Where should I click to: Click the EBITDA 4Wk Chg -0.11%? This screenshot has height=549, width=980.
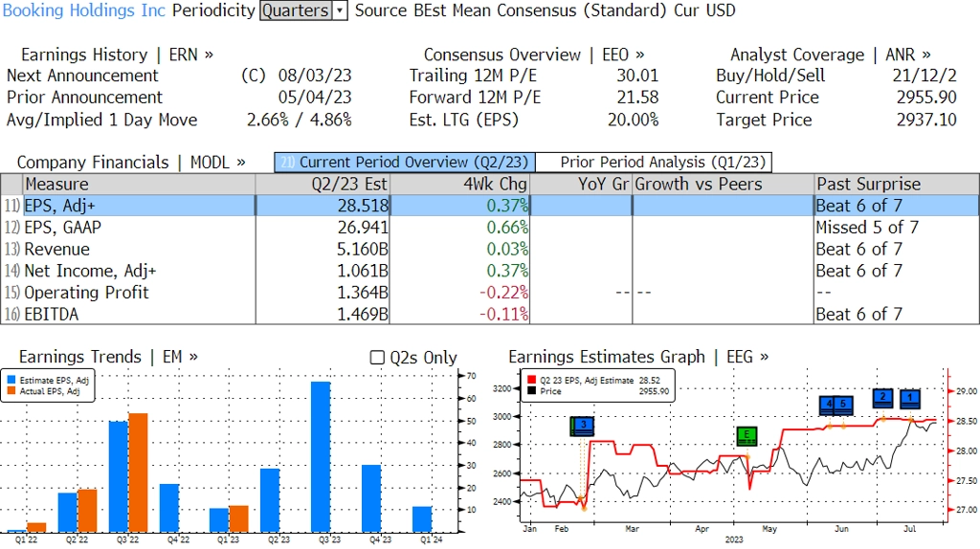503,314
